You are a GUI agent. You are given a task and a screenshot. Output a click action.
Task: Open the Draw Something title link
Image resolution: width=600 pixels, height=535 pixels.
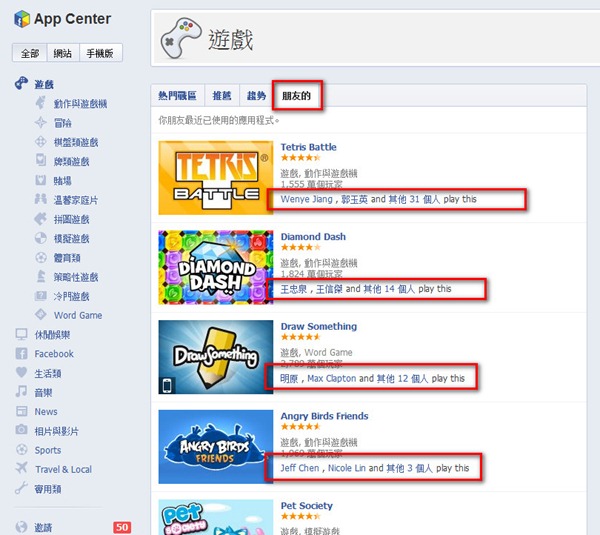(x=319, y=326)
